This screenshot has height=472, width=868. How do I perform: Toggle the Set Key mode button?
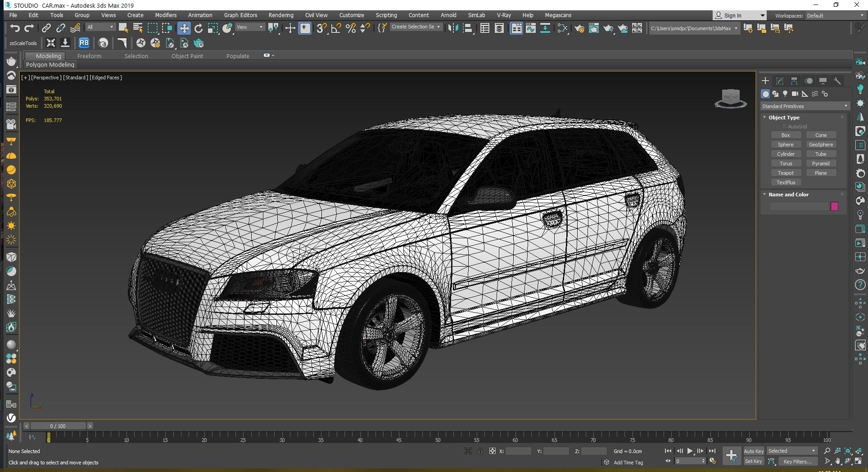753,462
